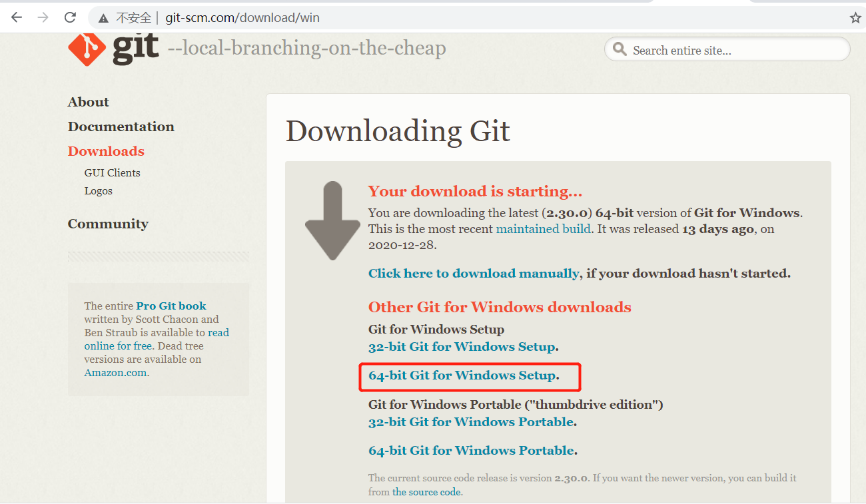
Task: Click the address bar URL
Action: (242, 18)
